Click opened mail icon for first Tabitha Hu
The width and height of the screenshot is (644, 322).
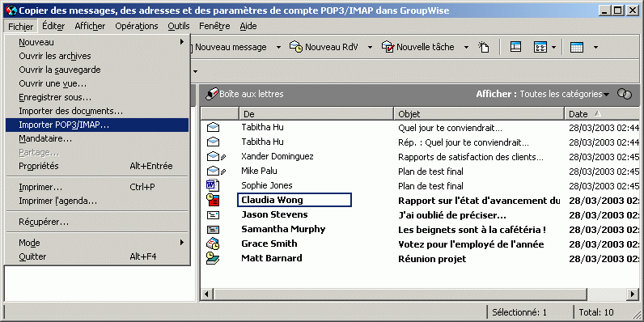[x=213, y=127]
